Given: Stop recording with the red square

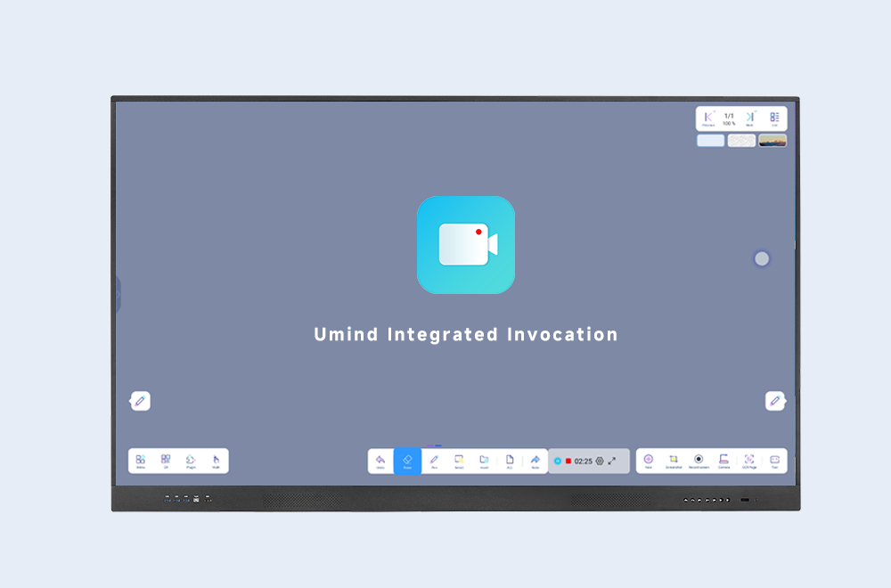Looking at the screenshot, I should pos(568,461).
